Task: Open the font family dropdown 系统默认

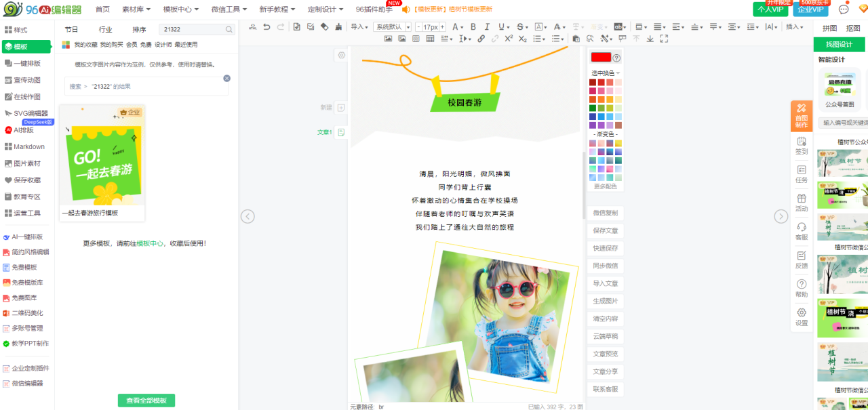Action: [392, 27]
